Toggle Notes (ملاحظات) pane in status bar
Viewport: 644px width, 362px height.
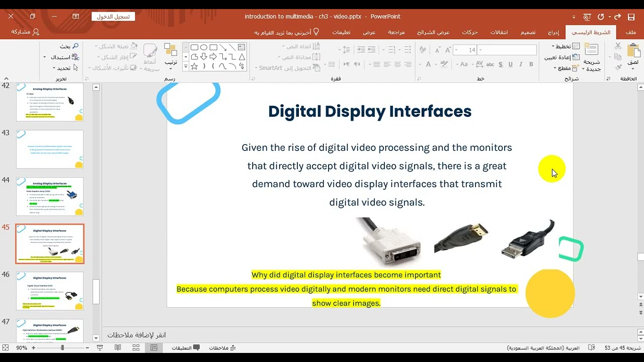coord(222,347)
